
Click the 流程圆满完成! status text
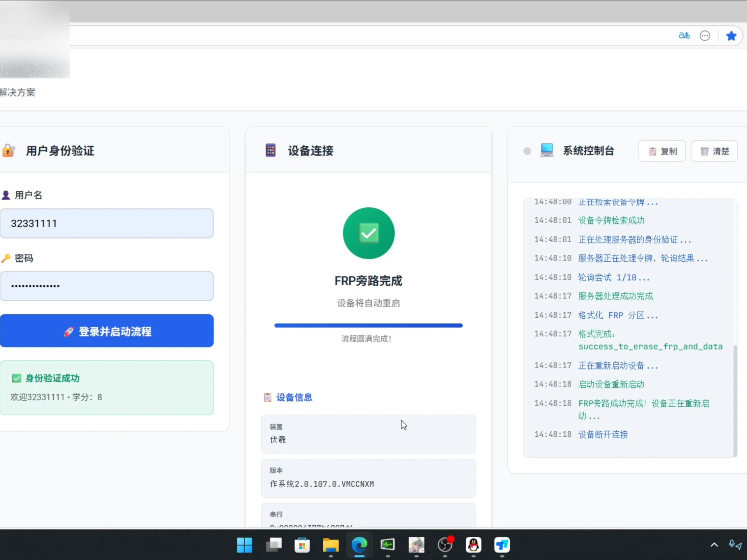(x=366, y=339)
